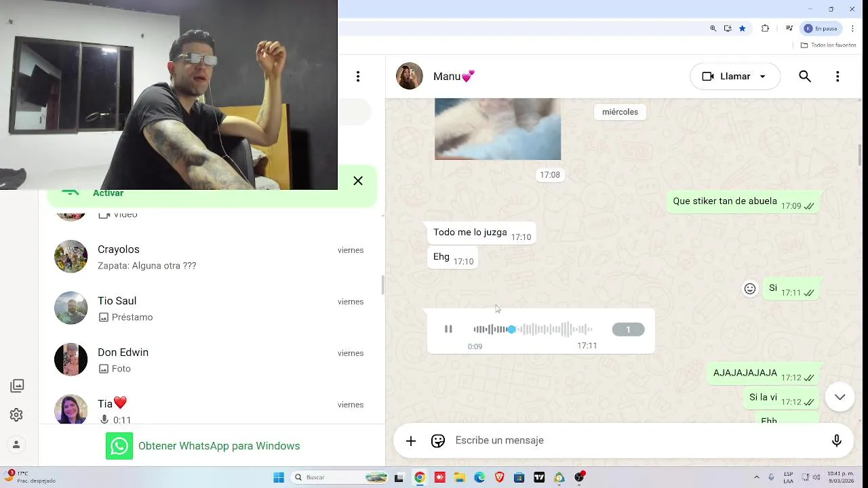The width and height of the screenshot is (868, 488).
Task: Click the chat area scrollbar
Action: (861, 155)
